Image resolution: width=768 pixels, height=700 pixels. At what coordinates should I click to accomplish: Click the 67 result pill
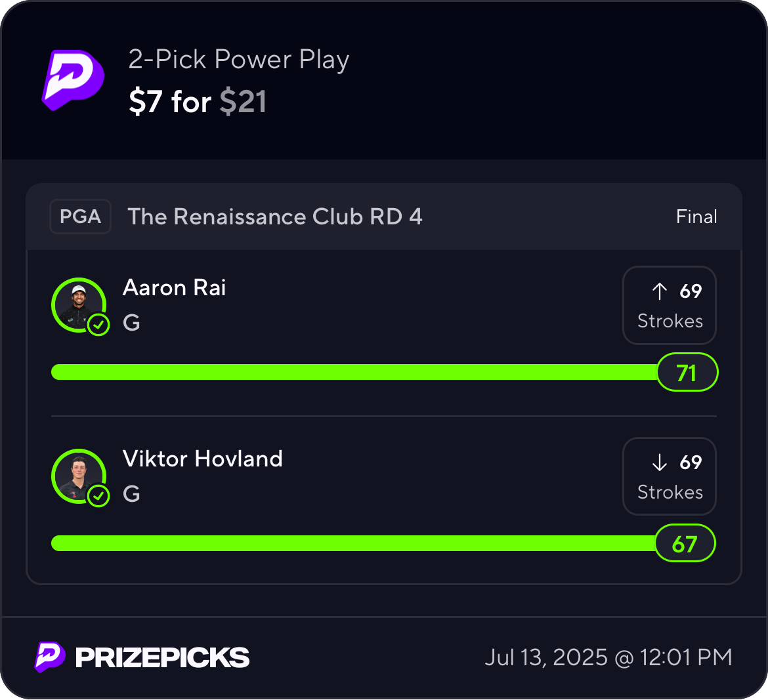685,544
